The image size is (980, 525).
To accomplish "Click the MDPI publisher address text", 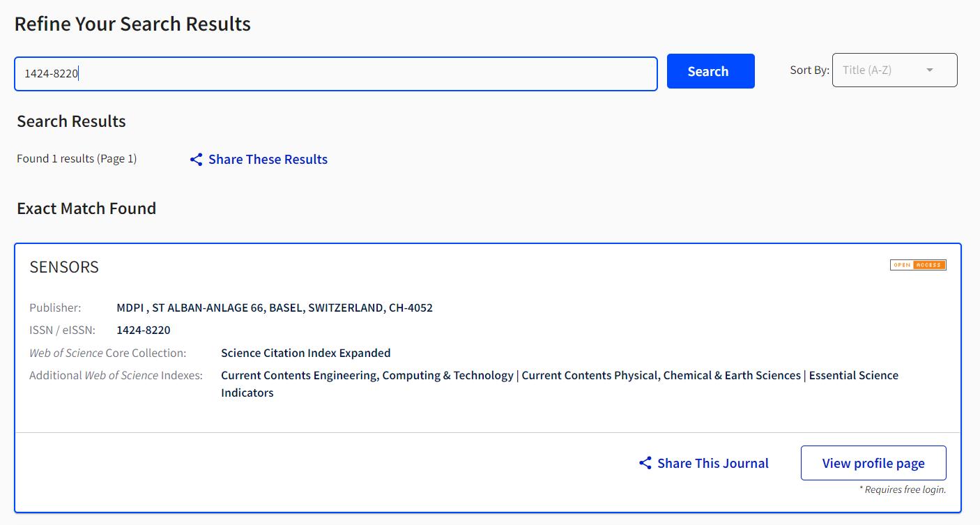I will pos(275,307).
